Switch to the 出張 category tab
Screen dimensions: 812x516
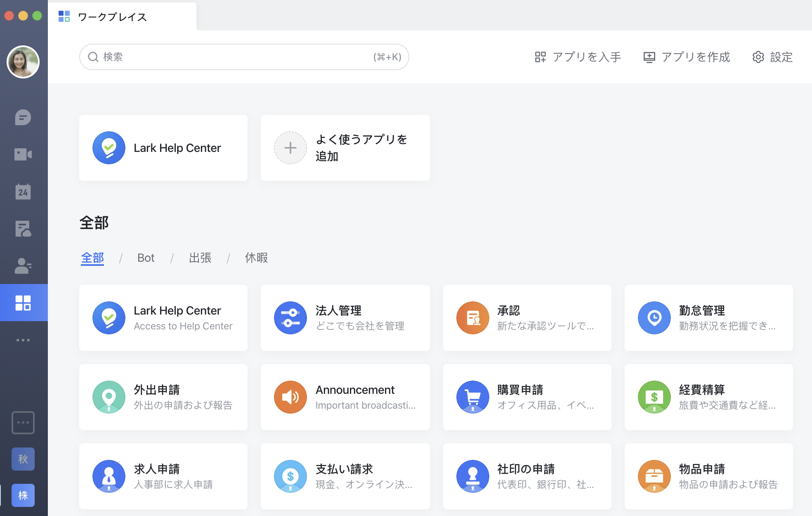tap(200, 258)
